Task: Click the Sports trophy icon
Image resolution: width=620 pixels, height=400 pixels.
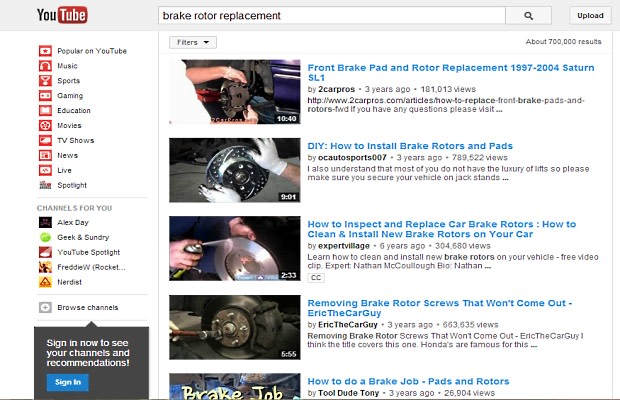Action: pyautogui.click(x=45, y=81)
